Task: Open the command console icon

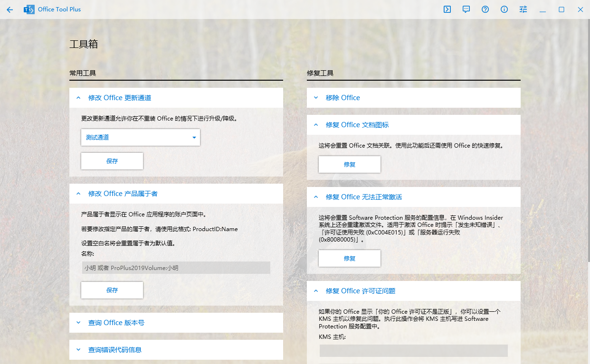Action: click(447, 9)
